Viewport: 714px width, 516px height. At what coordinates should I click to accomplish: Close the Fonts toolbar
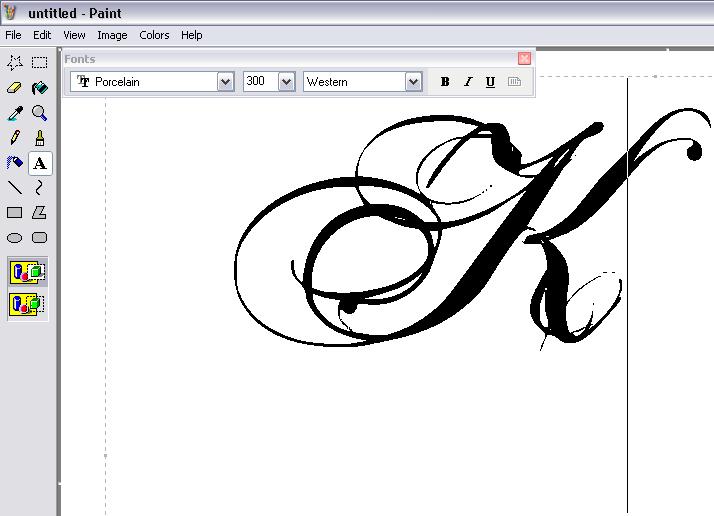coord(524,58)
